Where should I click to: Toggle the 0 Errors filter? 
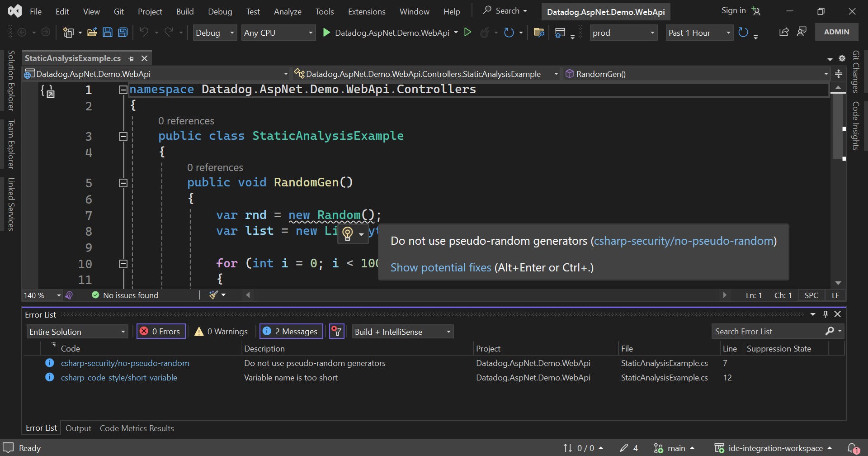(161, 331)
